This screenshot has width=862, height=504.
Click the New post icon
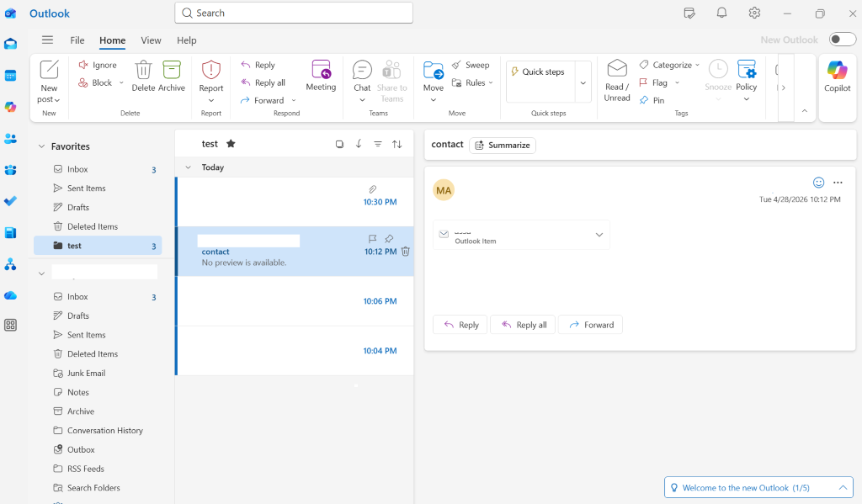[49, 70]
